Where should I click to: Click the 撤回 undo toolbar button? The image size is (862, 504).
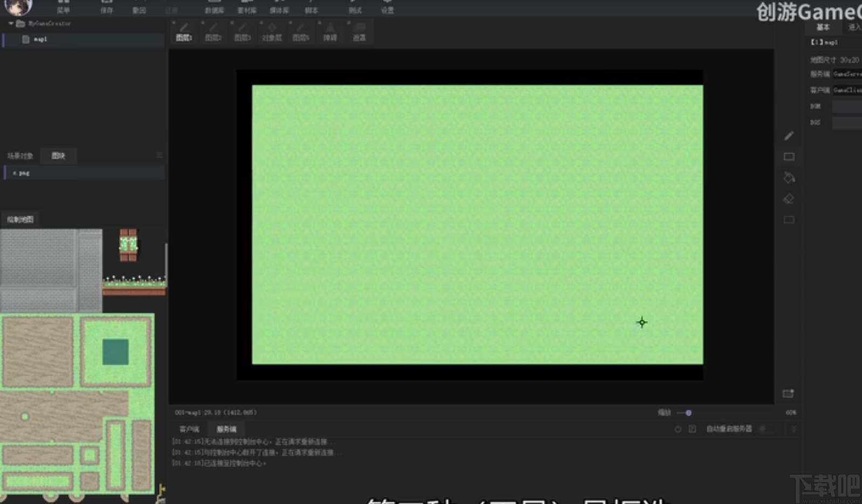(x=139, y=6)
